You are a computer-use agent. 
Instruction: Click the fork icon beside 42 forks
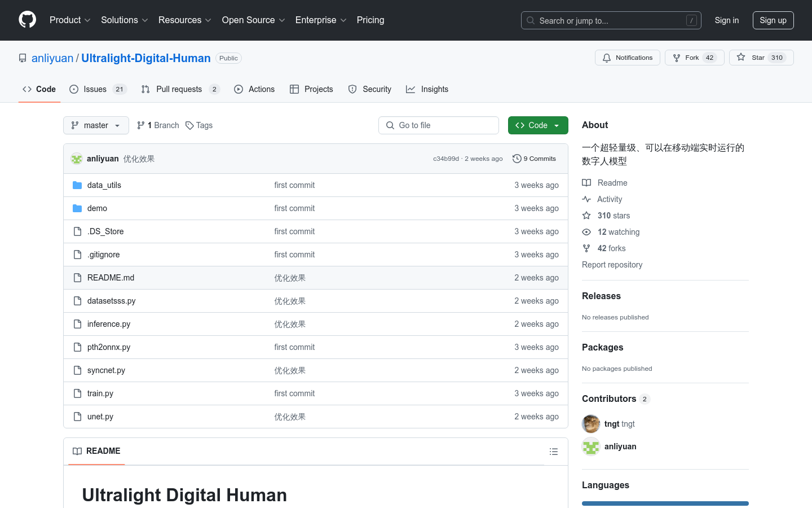tap(586, 248)
